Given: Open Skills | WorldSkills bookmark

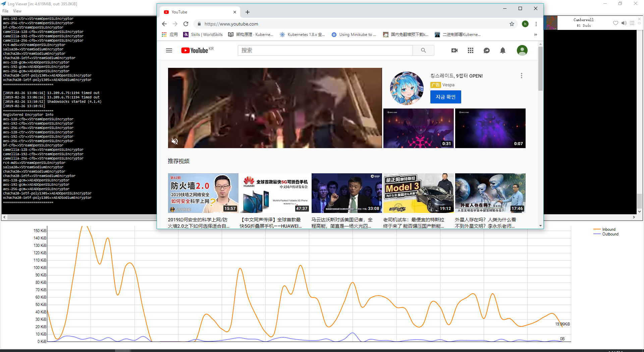Looking at the screenshot, I should tap(203, 35).
